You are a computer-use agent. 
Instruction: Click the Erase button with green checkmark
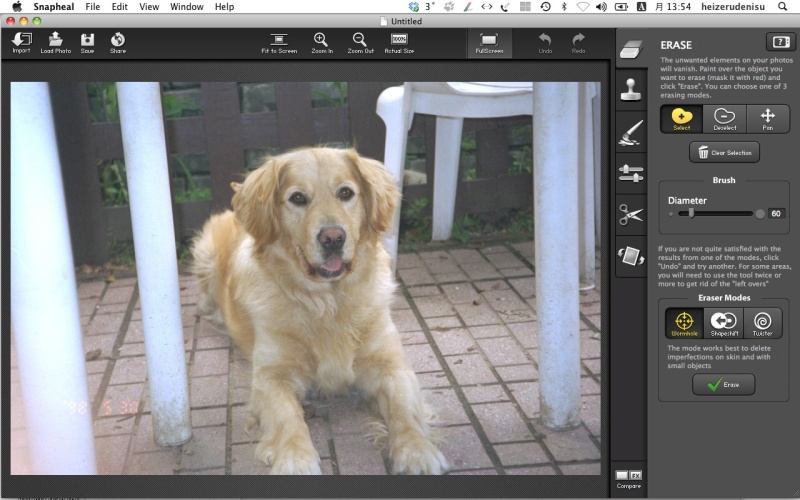coord(723,385)
